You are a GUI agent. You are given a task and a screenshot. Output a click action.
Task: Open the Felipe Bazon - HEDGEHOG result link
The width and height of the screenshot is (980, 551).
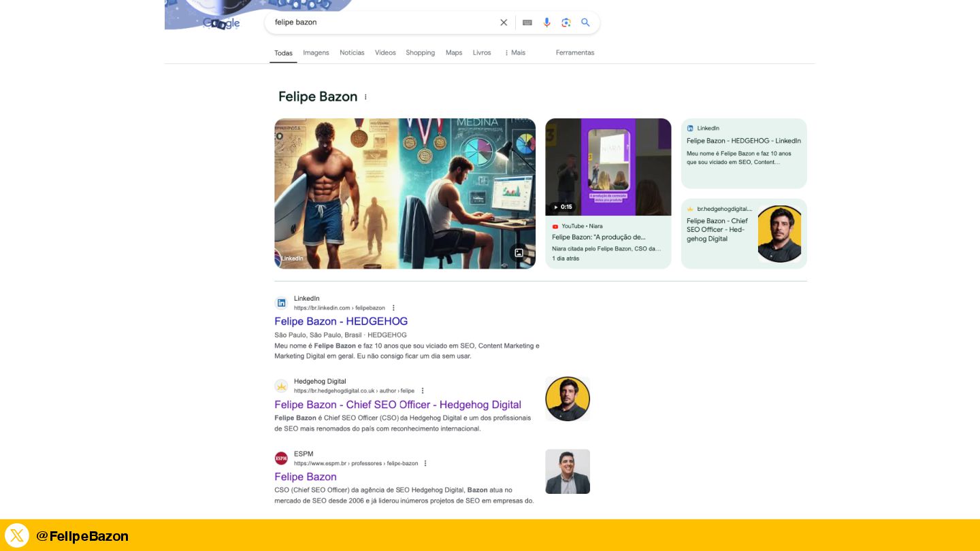(341, 321)
